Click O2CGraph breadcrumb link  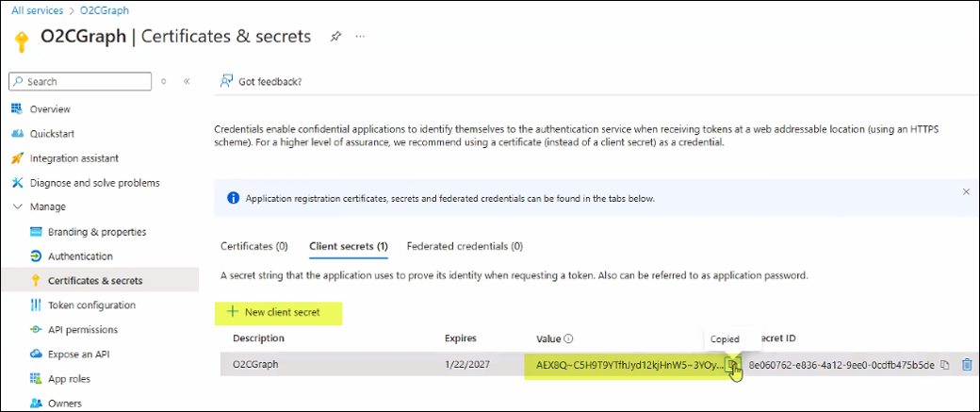pos(105,10)
